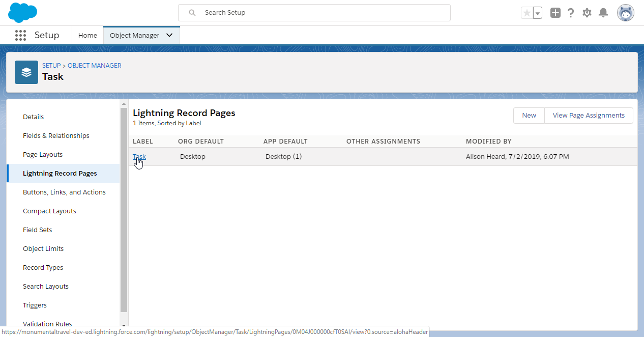Open Validation Rules section
The width and height of the screenshot is (644, 337).
(47, 324)
